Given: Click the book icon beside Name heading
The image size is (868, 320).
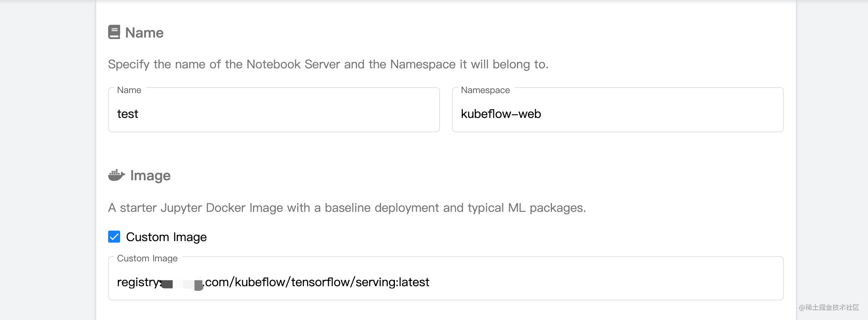Looking at the screenshot, I should click(x=114, y=32).
